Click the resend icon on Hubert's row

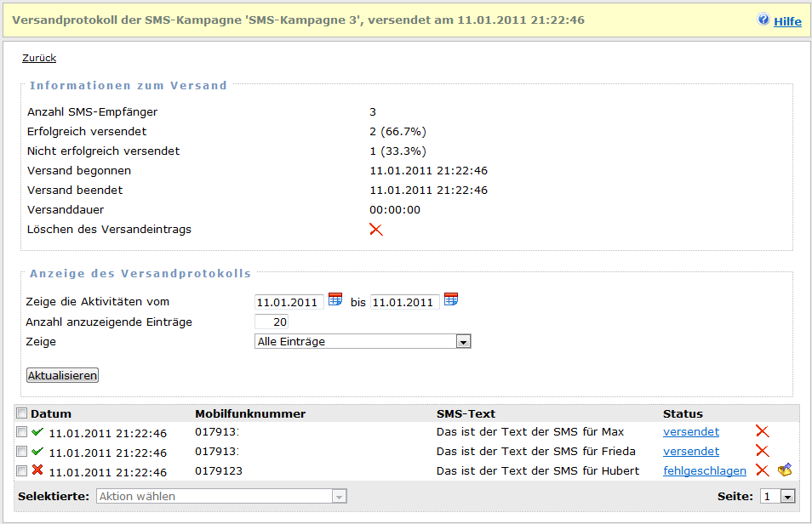click(x=785, y=470)
